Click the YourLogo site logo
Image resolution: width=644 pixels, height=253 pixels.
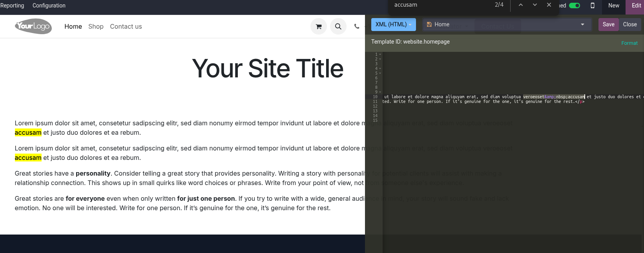tap(33, 26)
